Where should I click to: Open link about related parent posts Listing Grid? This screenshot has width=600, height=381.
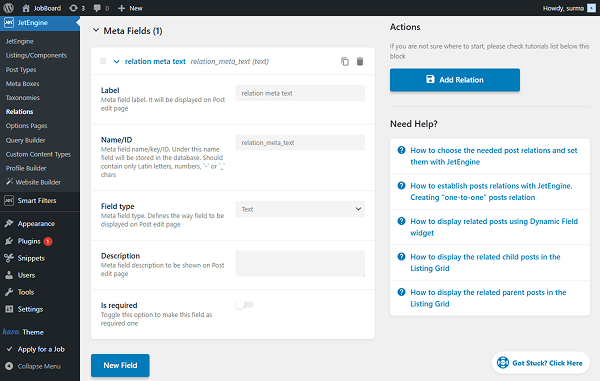click(x=488, y=298)
